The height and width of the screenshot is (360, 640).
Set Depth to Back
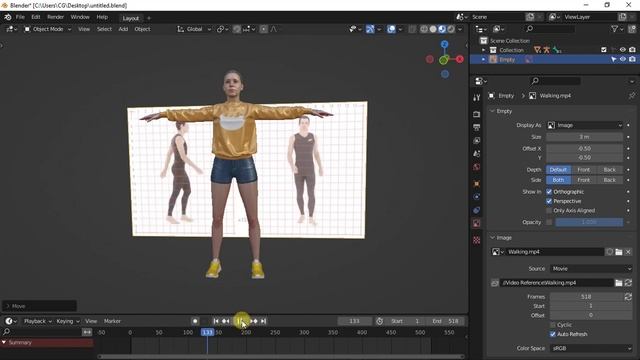[x=609, y=170]
